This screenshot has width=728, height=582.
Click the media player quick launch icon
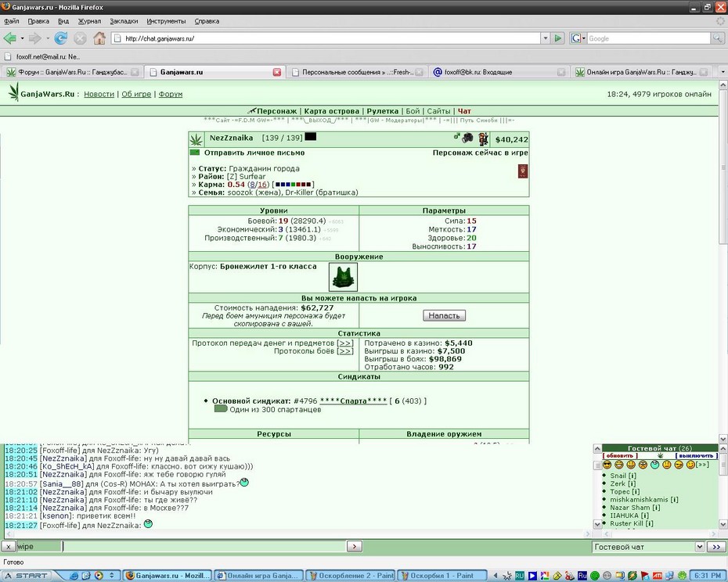pyautogui.click(x=98, y=576)
